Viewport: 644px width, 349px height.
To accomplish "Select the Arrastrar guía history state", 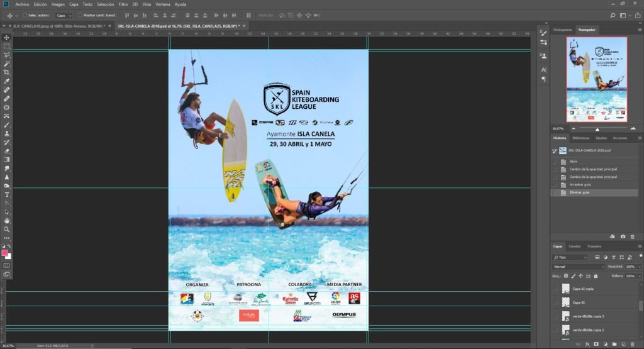I will (x=594, y=185).
